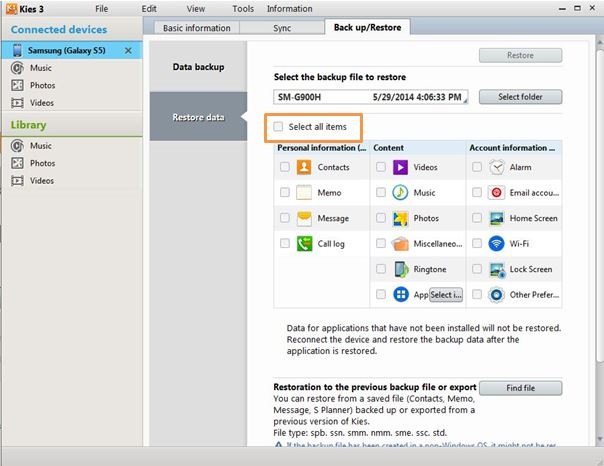604x466 pixels.
Task: Open the File menu
Action: point(102,8)
